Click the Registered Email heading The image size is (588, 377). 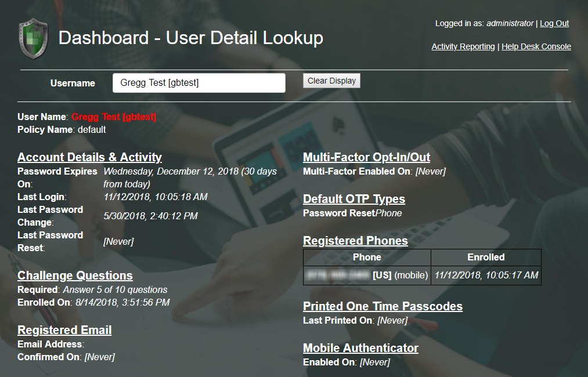click(x=64, y=330)
